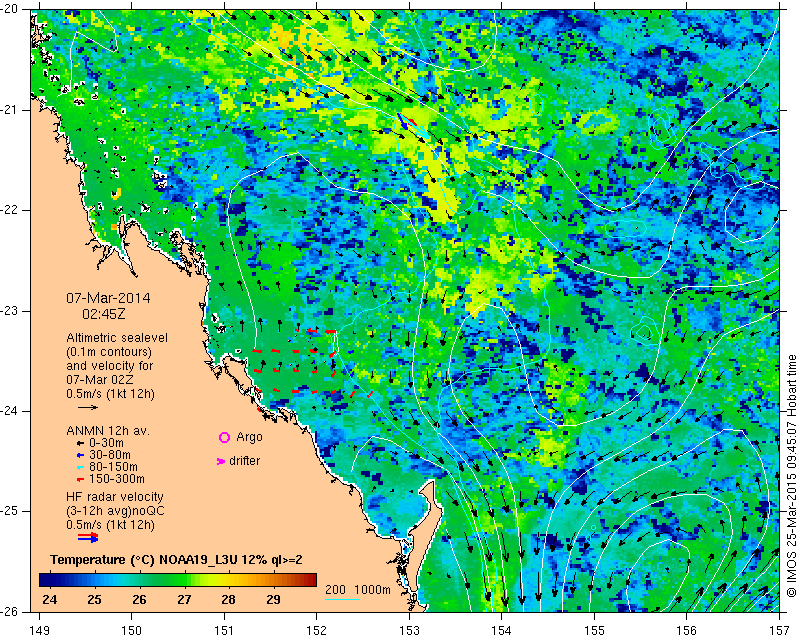Click the magenta Argo circle legend symbol
Screen dimensions: 800x640
point(224,437)
